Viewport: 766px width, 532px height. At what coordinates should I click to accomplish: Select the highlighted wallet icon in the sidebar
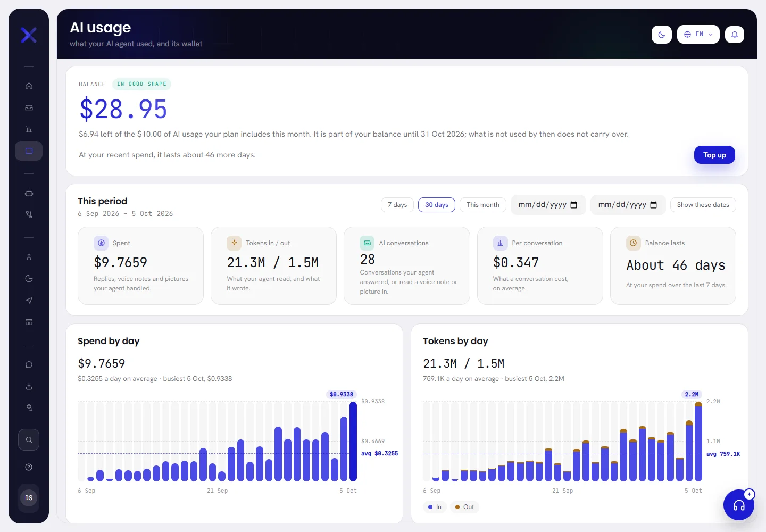pos(29,151)
